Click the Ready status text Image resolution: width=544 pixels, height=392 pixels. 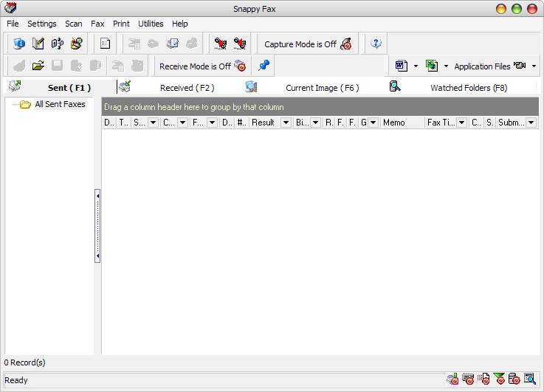click(16, 380)
